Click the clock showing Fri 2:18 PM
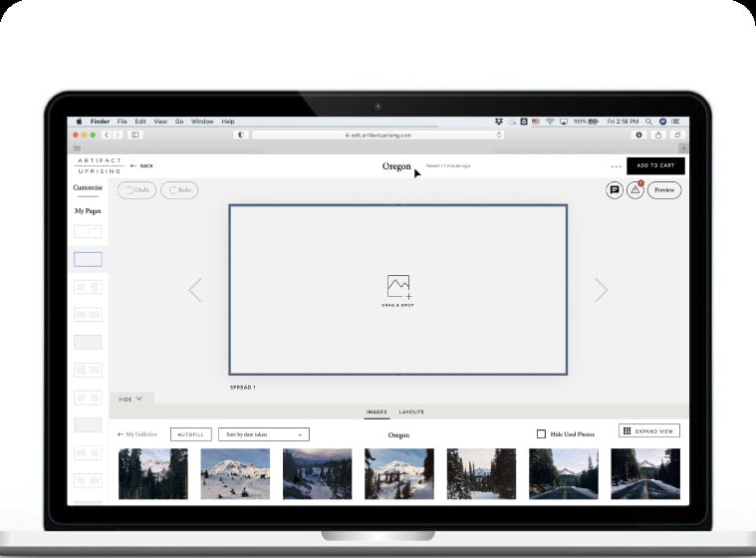The width and height of the screenshot is (756, 558). [x=623, y=122]
